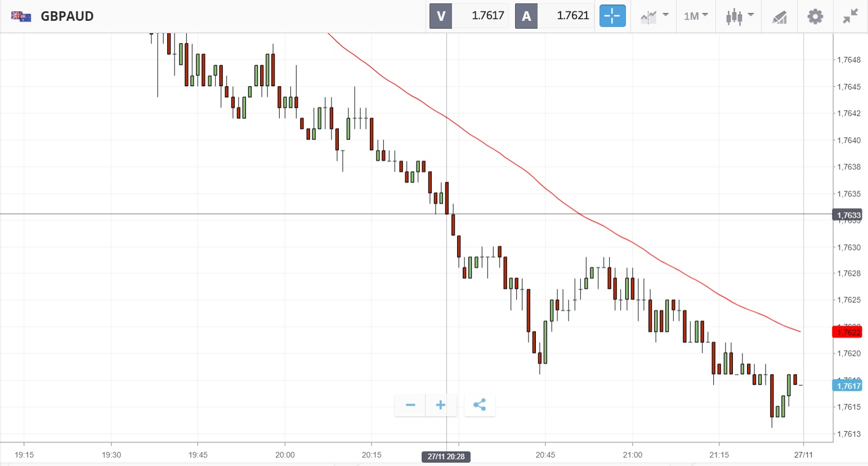The image size is (868, 466).
Task: Click the 21:00 time axis label
Action: pos(632,455)
